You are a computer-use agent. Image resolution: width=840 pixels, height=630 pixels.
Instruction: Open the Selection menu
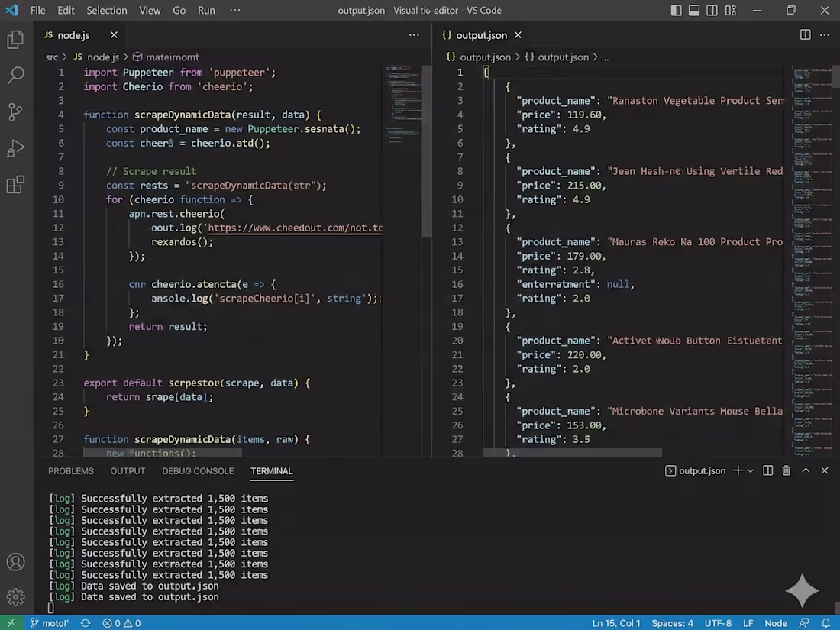(107, 11)
